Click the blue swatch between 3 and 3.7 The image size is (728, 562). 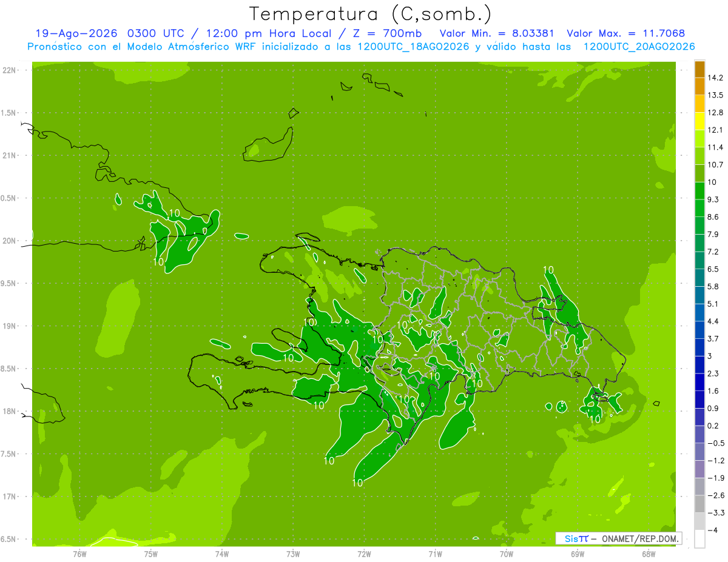click(x=699, y=347)
